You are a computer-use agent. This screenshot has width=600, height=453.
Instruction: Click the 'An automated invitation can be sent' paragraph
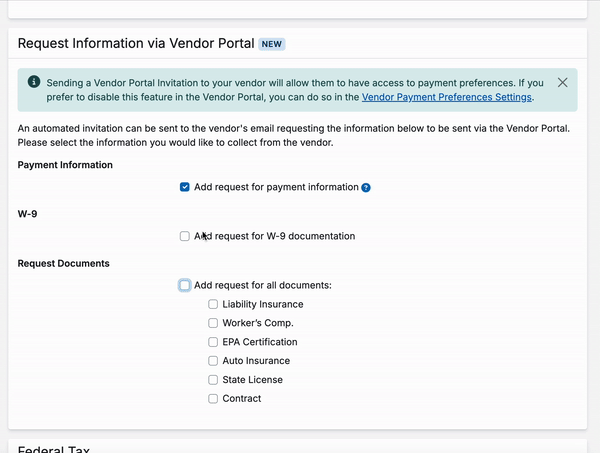293,135
